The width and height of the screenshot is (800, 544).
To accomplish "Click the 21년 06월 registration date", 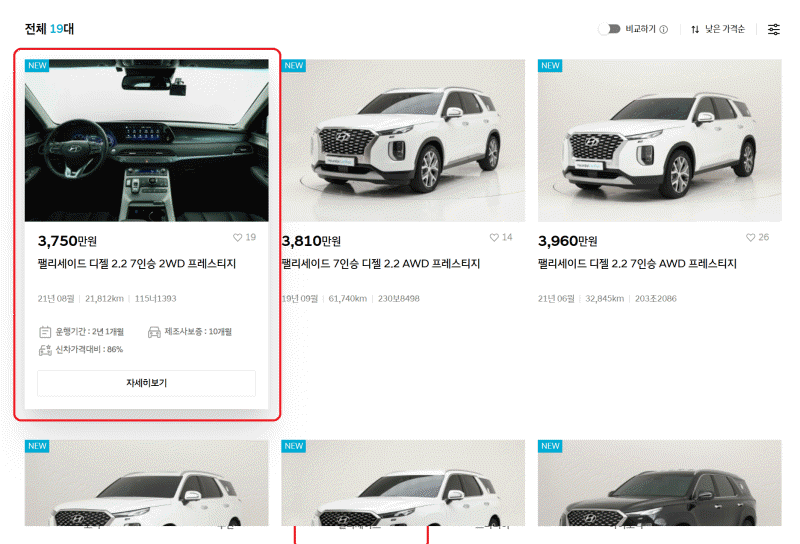I will pos(556,299).
